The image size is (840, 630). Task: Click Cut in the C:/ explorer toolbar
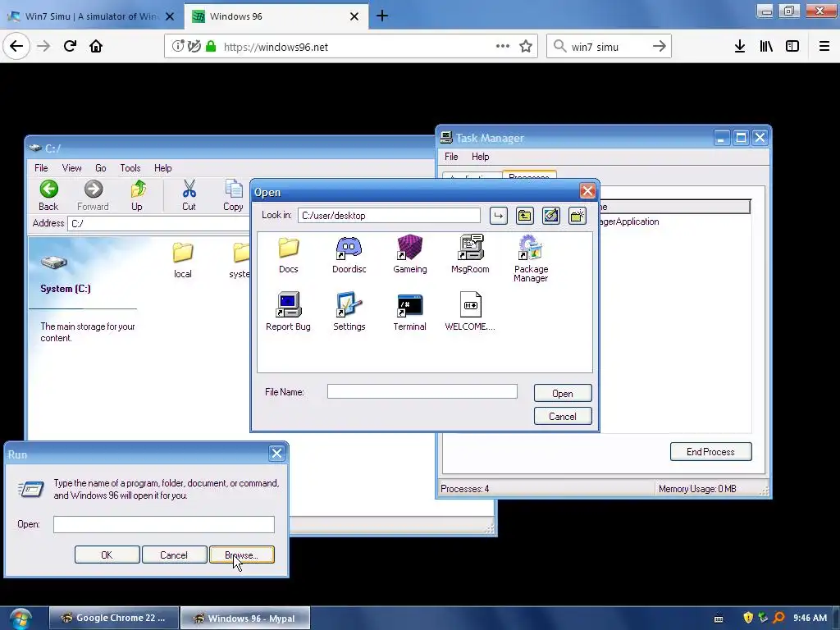coord(189,195)
